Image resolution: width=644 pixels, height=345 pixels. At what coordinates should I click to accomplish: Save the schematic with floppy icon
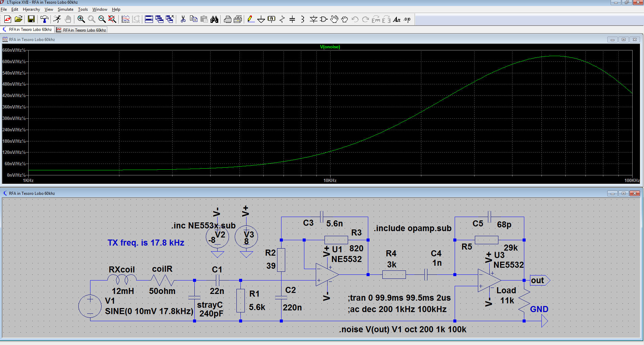tap(31, 19)
